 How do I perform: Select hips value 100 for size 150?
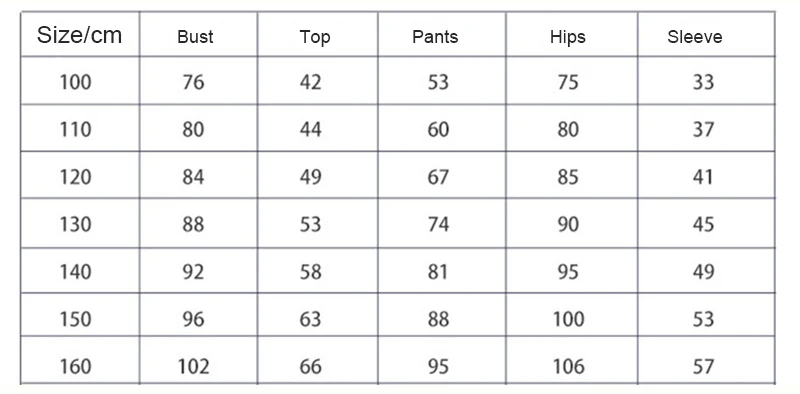click(568, 319)
